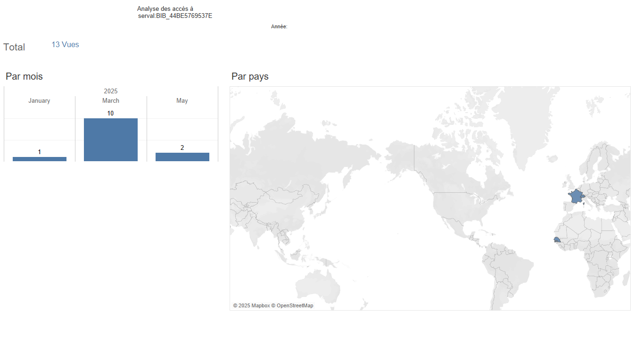Click the March bar showing 10 views

[111, 140]
